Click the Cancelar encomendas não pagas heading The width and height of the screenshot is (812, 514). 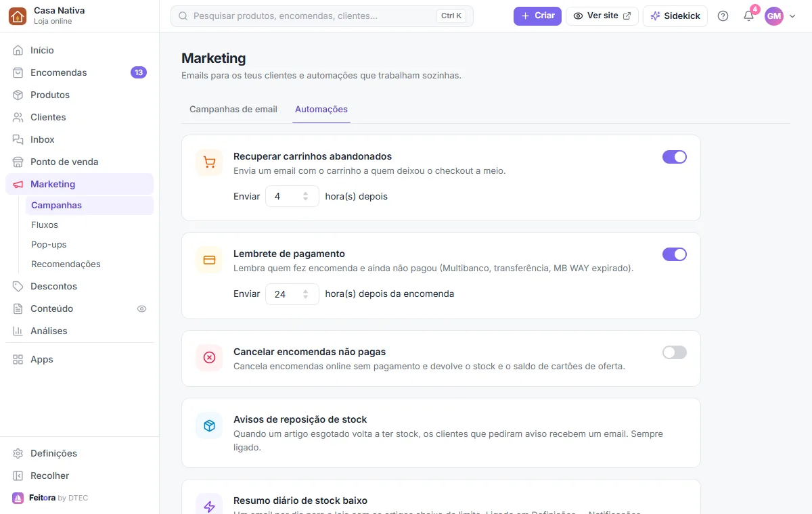tap(310, 352)
